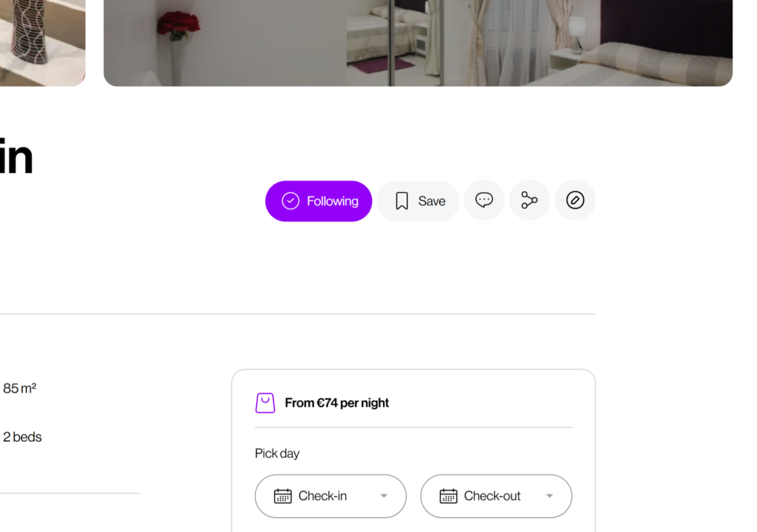
Task: Click the round edit pencil icon
Action: (x=575, y=200)
